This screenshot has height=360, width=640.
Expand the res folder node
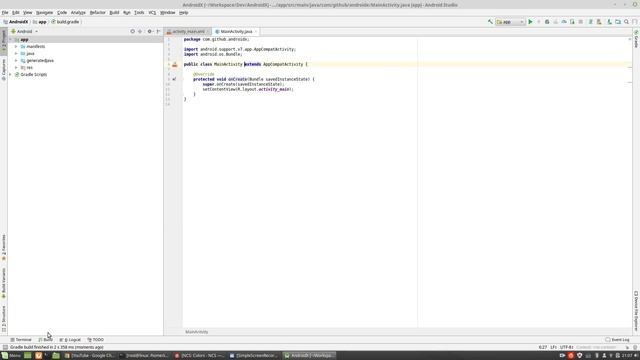16,67
